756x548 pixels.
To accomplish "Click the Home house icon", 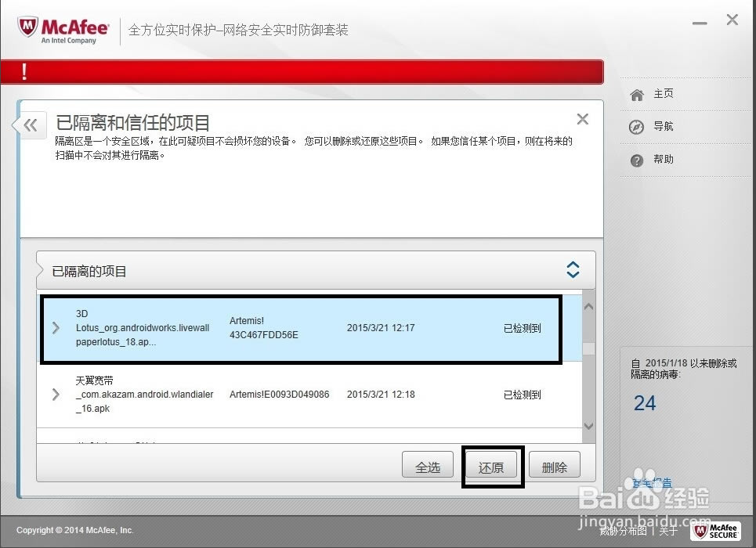I will pyautogui.click(x=637, y=95).
